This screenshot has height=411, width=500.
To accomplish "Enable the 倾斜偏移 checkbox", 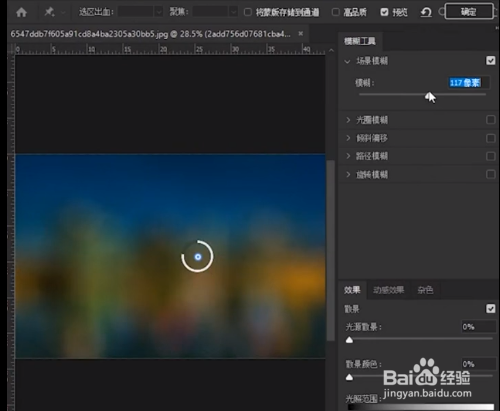I will tap(490, 138).
